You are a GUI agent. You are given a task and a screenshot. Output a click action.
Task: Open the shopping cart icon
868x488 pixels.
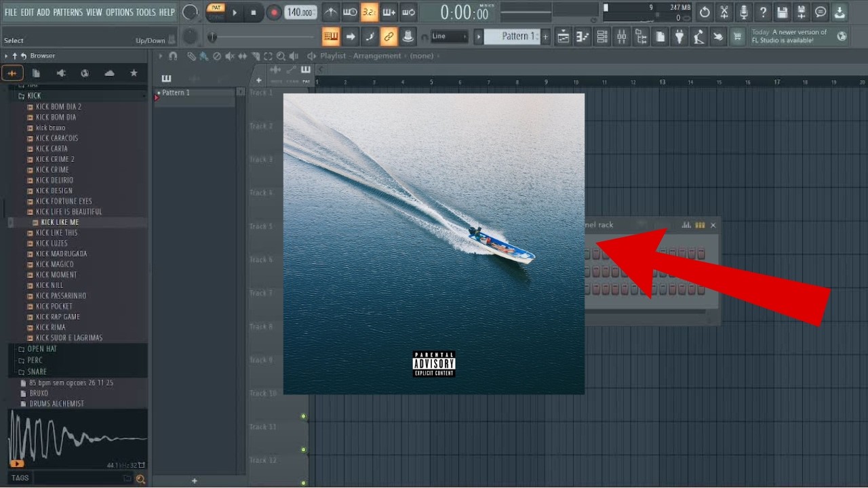[x=737, y=37]
